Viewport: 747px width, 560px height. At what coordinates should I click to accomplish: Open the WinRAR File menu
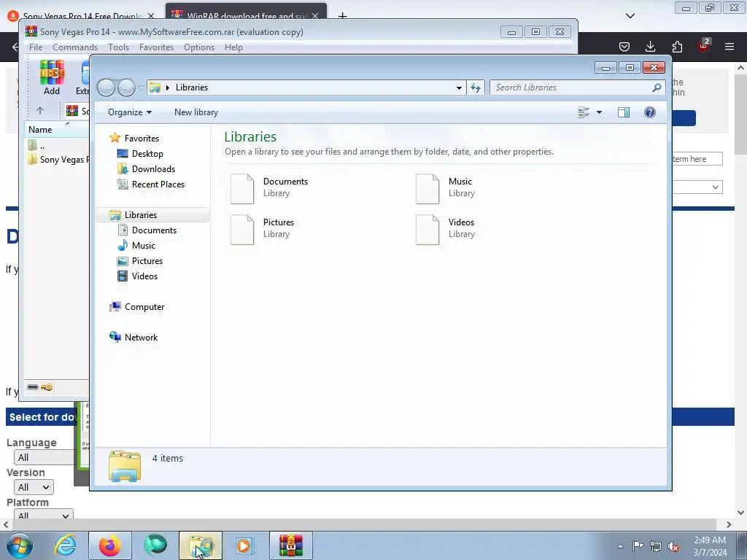(x=36, y=47)
